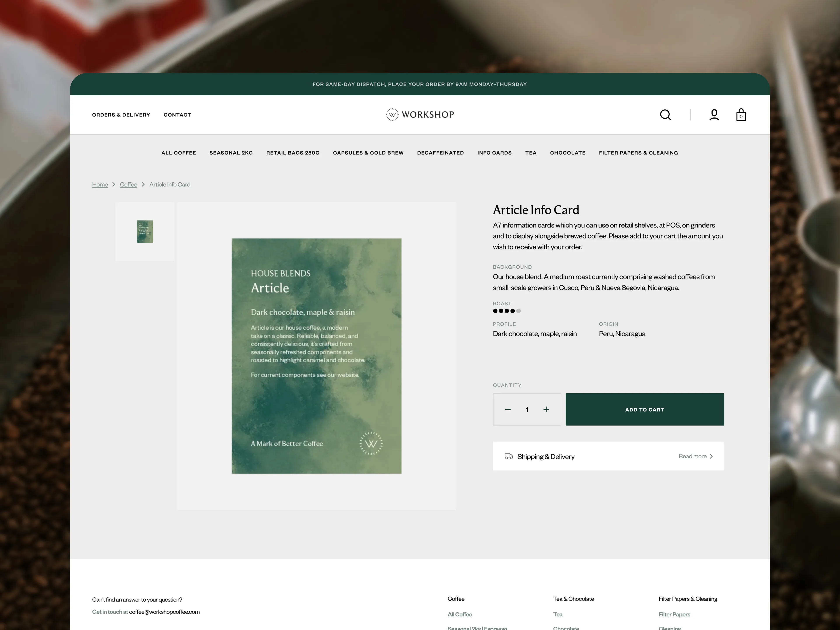Open the search magnifier icon
840x630 pixels.
[665, 115]
